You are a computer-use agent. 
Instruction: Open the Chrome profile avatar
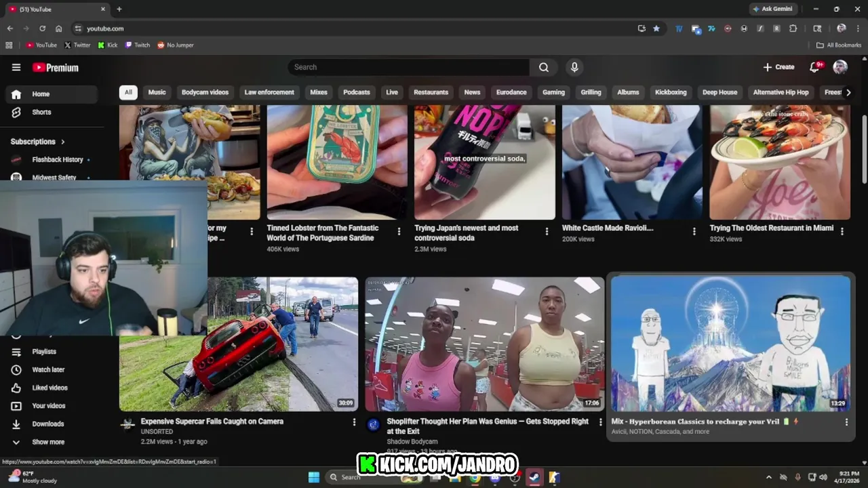[842, 28]
